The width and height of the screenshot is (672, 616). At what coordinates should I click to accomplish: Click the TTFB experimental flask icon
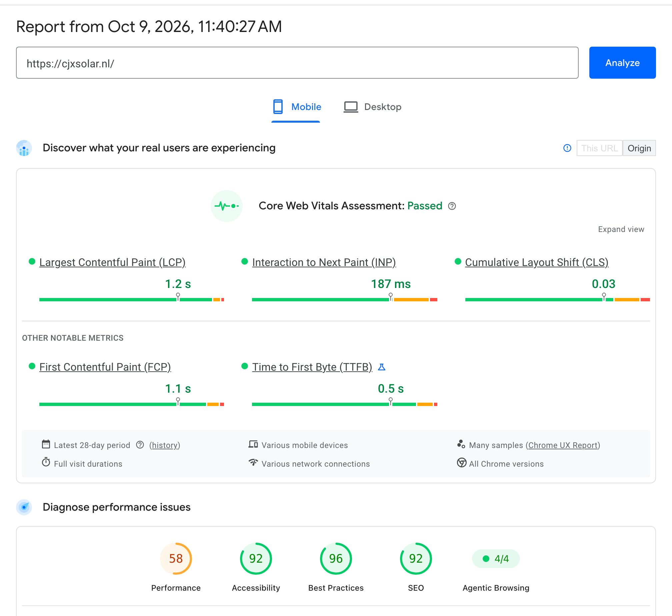tap(382, 367)
